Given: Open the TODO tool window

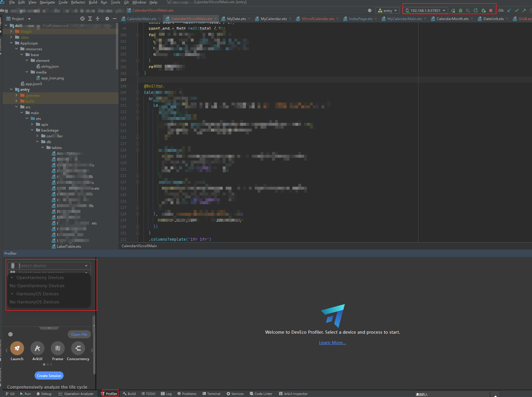Looking at the screenshot, I should 148,394.
